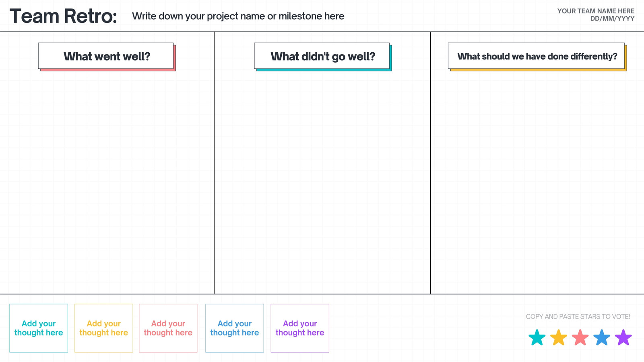Select the 'What didn't go well?' header box
This screenshot has width=644, height=362.
(x=323, y=57)
